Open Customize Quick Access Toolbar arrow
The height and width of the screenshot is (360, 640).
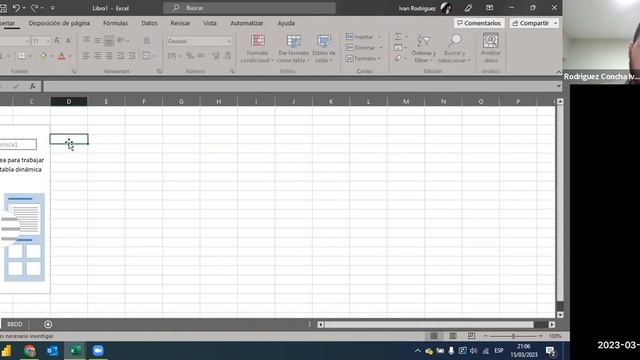click(52, 8)
